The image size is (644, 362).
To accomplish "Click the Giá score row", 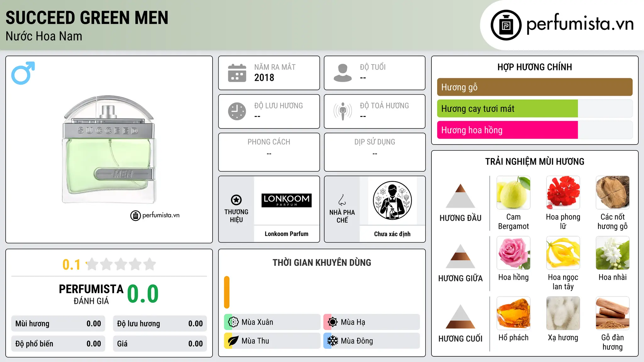I will [160, 344].
